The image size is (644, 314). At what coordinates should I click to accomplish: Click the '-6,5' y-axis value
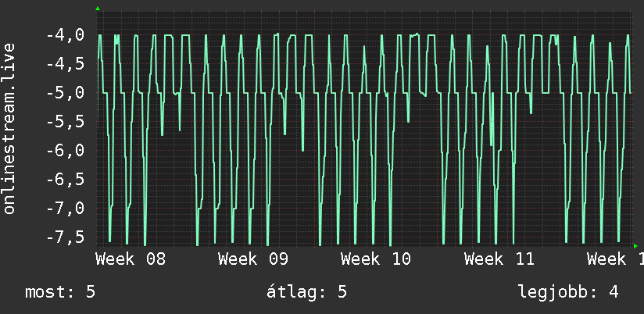(65, 180)
